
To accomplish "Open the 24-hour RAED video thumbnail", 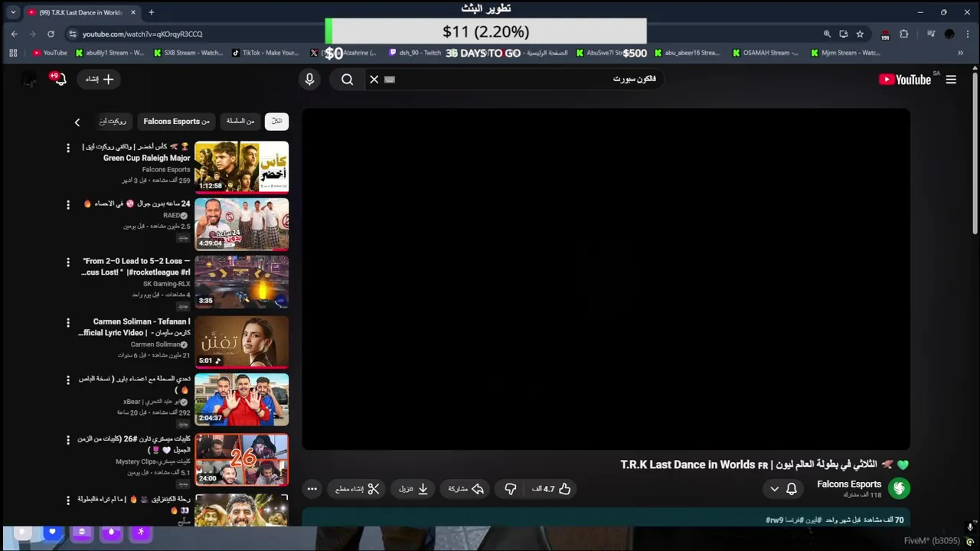I will click(x=241, y=224).
